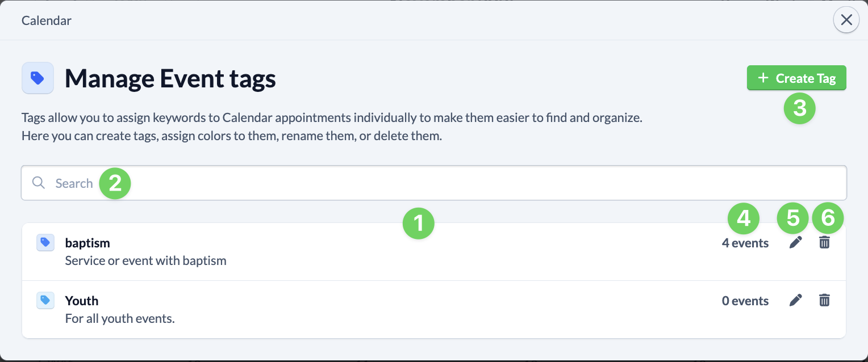This screenshot has height=362, width=868.
Task: Delete the baptism tag via trash icon
Action: coord(824,242)
